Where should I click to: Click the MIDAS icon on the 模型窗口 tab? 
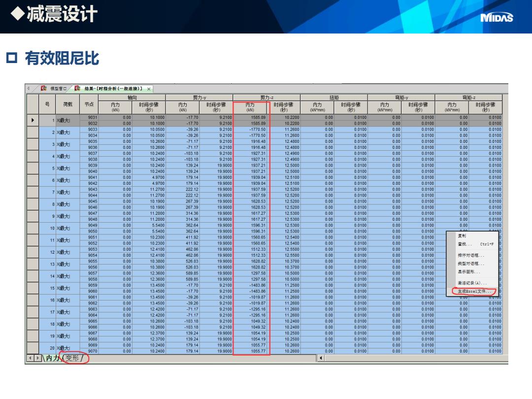(44, 88)
